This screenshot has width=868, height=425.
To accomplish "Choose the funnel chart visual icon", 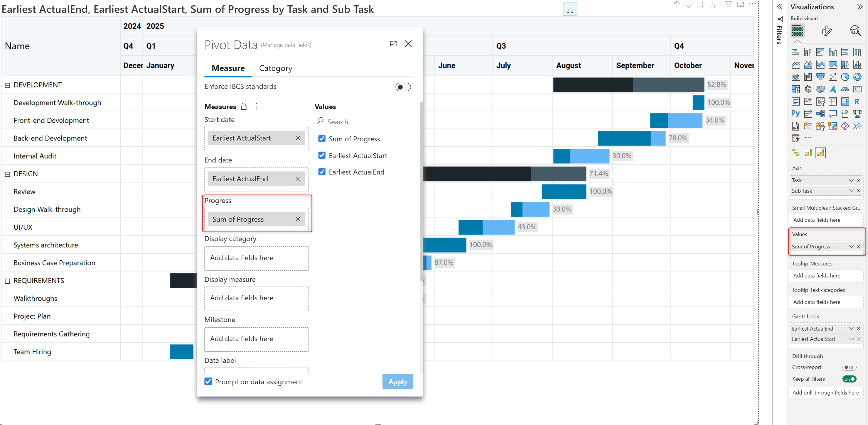I will 820,77.
